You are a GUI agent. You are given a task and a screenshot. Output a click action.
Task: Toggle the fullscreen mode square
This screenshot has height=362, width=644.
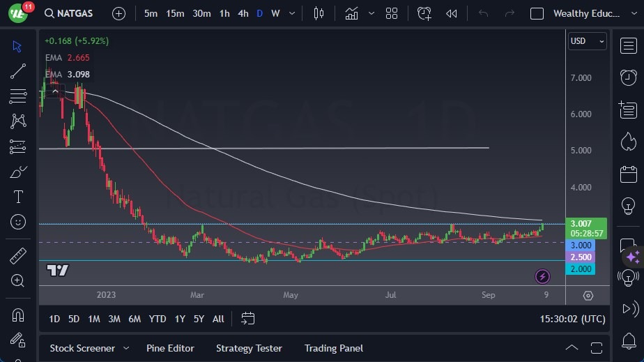(537, 13)
